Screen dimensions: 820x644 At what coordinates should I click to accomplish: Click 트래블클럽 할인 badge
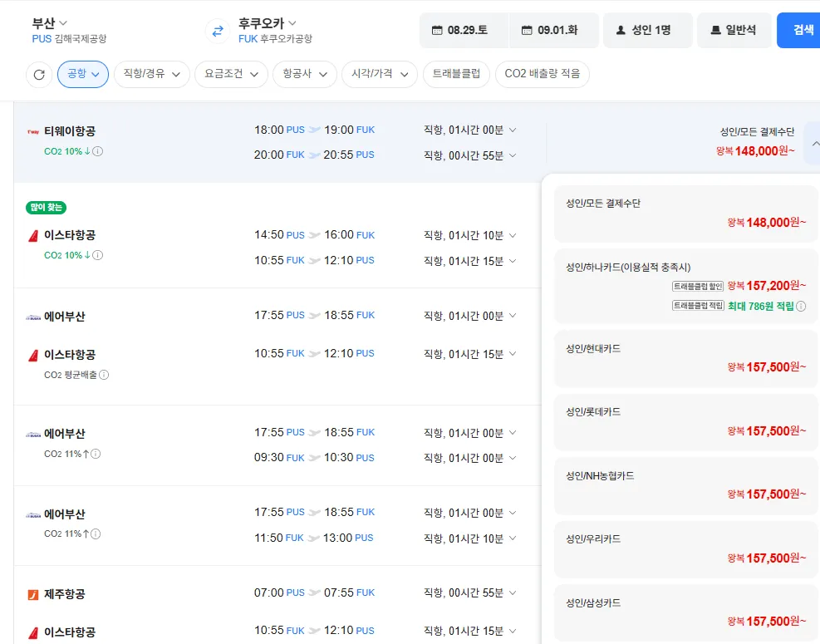pyautogui.click(x=698, y=286)
